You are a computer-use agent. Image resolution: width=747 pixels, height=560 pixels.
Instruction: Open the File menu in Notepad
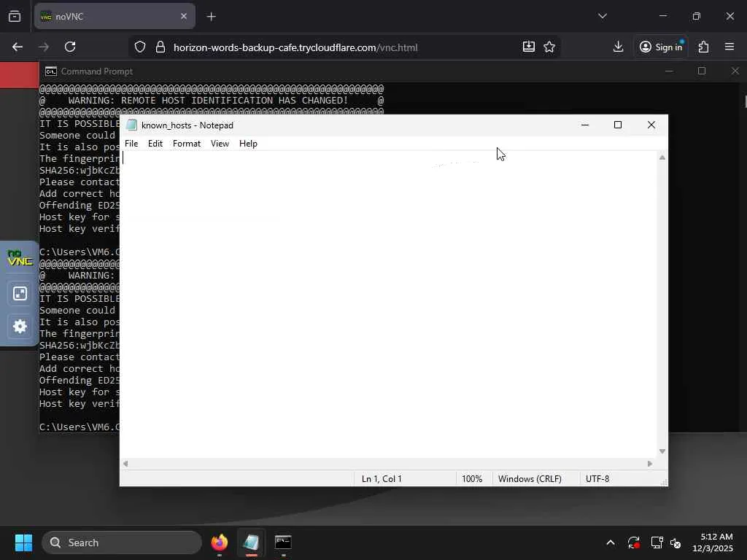131,144
